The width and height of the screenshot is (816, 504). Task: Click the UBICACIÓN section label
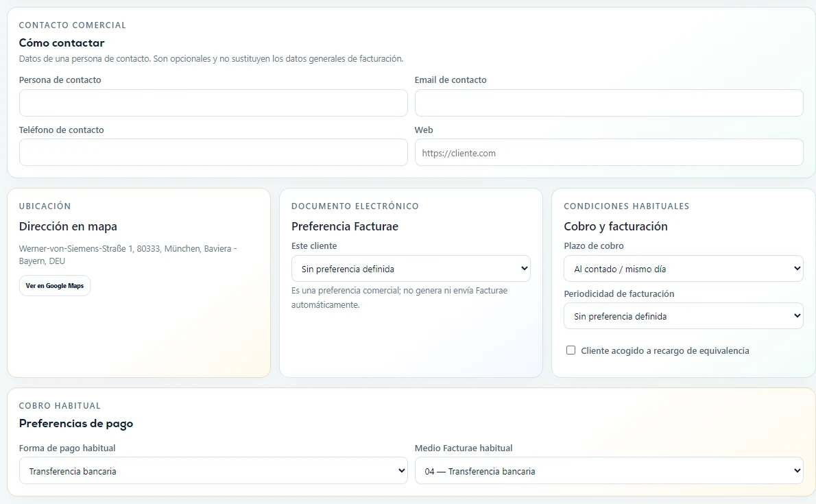(x=45, y=206)
